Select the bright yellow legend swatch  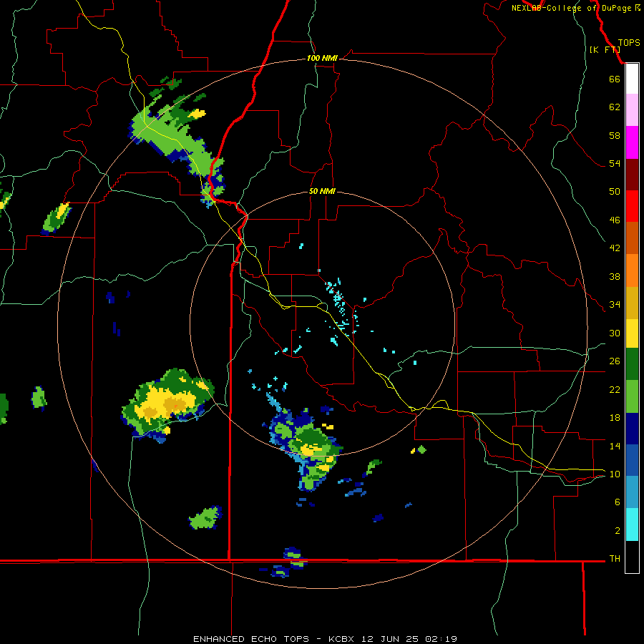coord(632,333)
